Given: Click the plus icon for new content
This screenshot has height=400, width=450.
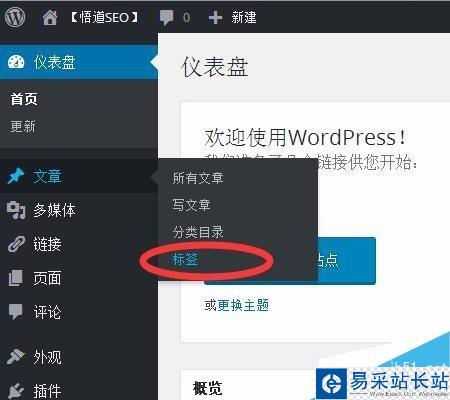Looking at the screenshot, I should 215,17.
